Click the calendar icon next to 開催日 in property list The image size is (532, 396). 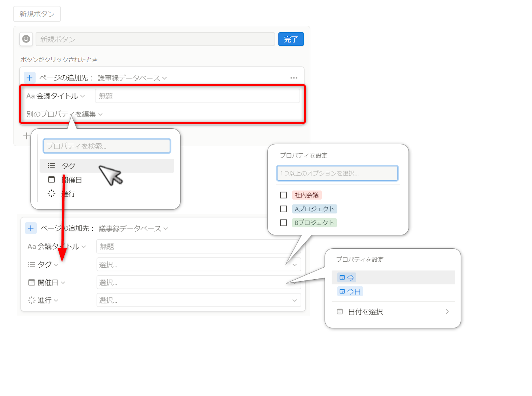[51, 180]
